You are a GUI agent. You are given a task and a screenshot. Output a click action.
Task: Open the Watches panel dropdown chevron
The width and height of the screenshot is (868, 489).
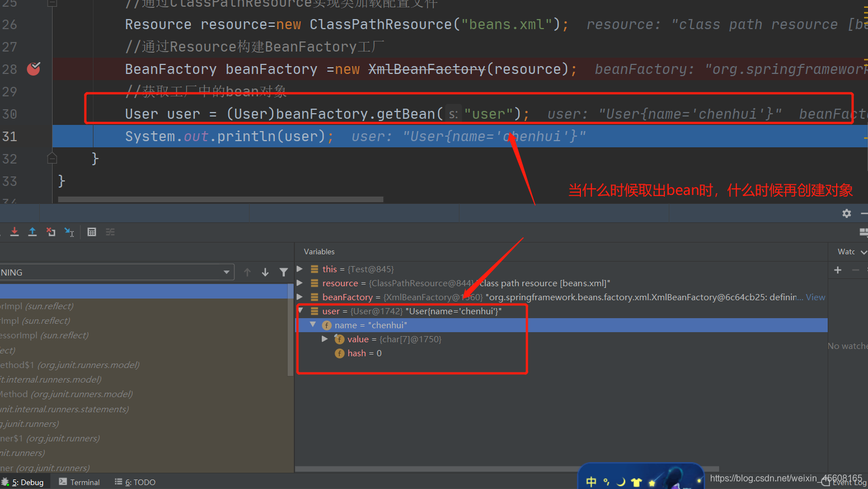coord(864,252)
